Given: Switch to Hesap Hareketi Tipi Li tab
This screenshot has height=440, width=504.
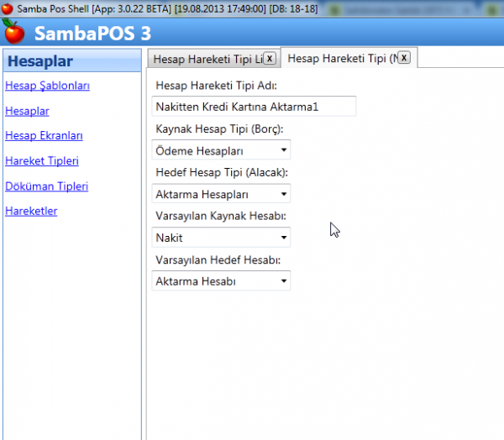Looking at the screenshot, I should pyautogui.click(x=204, y=59).
